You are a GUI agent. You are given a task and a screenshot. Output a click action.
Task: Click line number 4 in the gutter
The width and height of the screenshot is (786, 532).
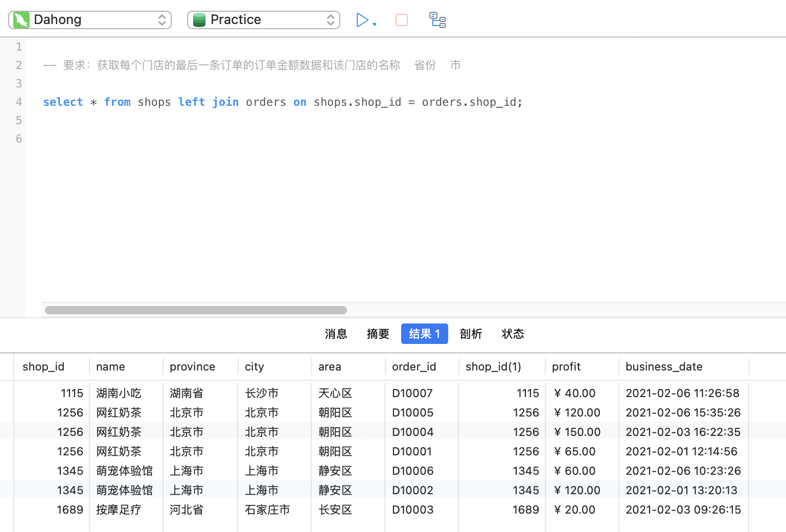19,102
